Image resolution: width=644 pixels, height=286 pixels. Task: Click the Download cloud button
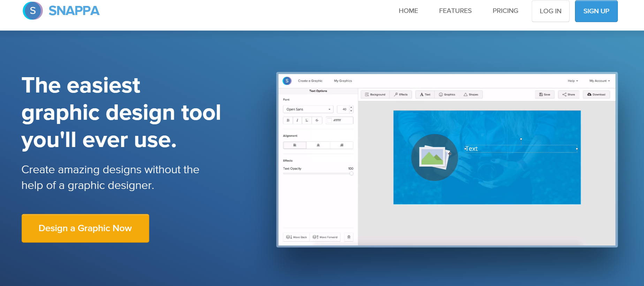(x=596, y=95)
